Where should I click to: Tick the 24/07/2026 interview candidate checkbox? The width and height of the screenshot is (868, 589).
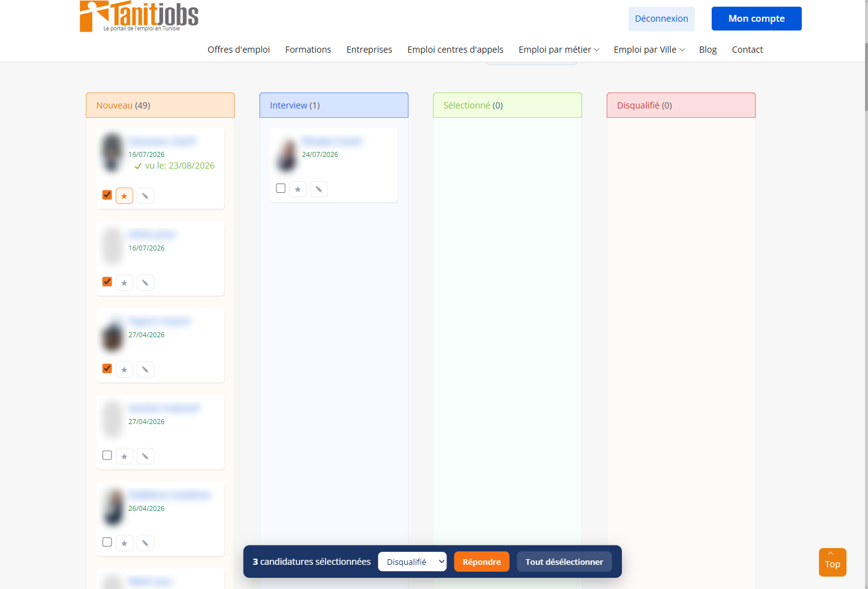pyautogui.click(x=281, y=188)
